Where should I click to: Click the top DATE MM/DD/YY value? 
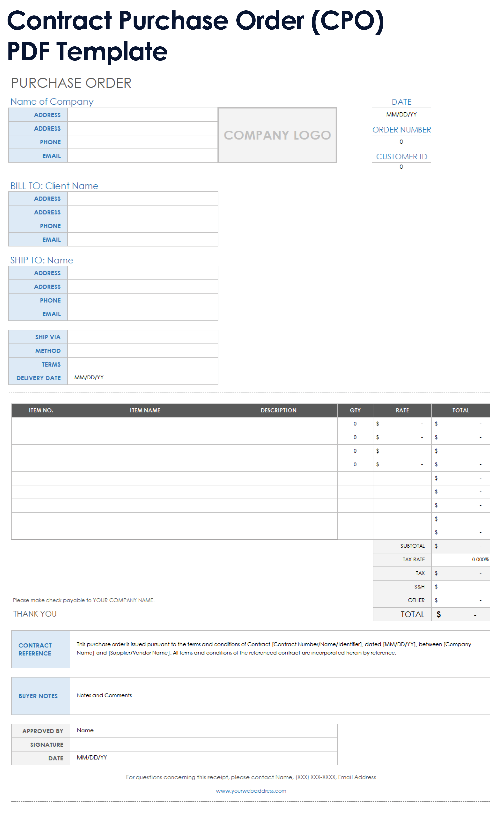[x=401, y=114]
